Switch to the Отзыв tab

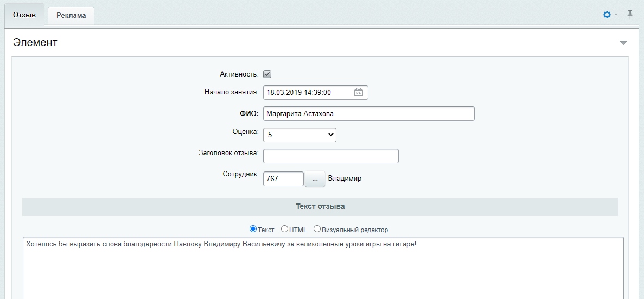pos(24,15)
